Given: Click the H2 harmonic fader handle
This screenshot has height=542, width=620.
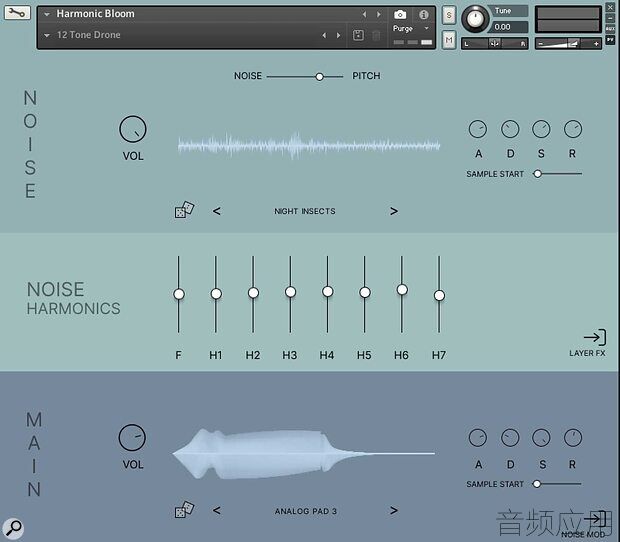Looking at the screenshot, I should [253, 293].
